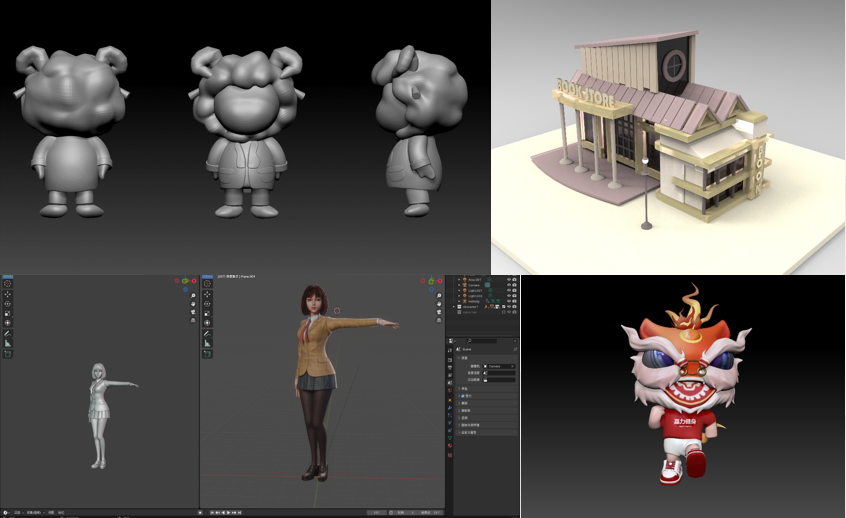Hide the Camera object in outliner
846x518 pixels.
coord(508,285)
